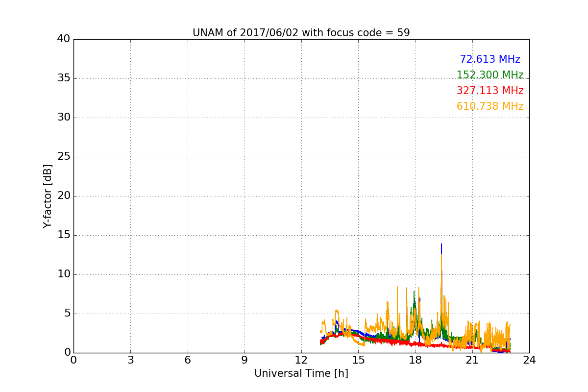Click the y-axis tick label 35
Screen dimensions: 588x392
tap(64, 78)
